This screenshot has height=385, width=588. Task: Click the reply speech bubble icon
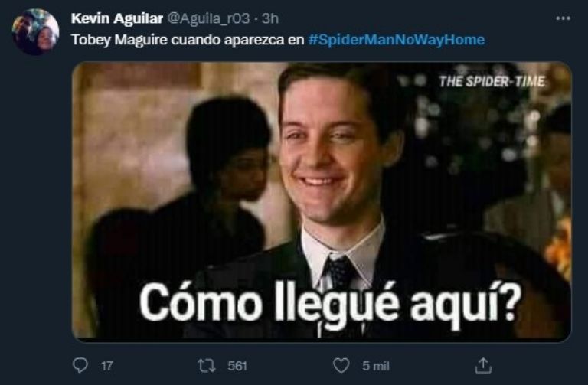coord(80,365)
